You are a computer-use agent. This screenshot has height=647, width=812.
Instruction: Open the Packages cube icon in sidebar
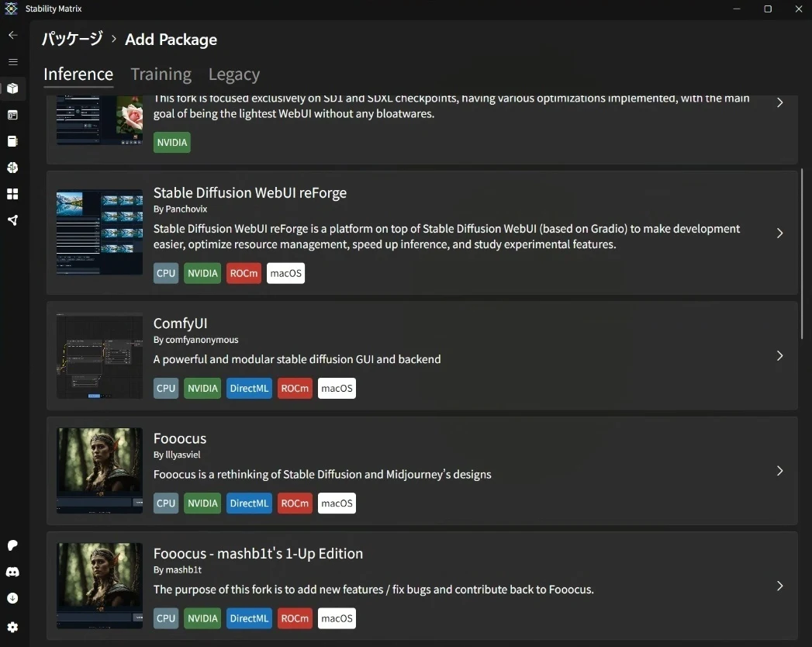13,88
